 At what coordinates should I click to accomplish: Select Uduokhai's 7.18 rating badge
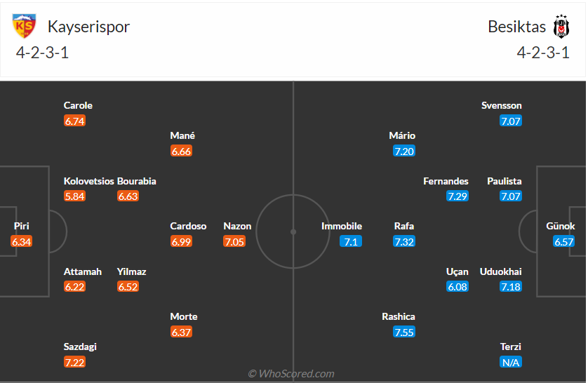[x=511, y=287]
